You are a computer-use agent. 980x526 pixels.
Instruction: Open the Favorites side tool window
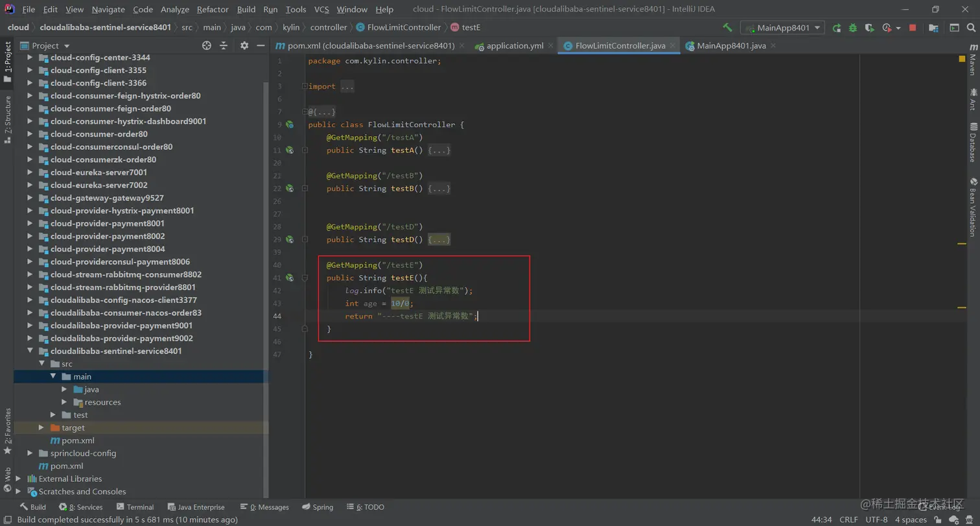[x=7, y=431]
